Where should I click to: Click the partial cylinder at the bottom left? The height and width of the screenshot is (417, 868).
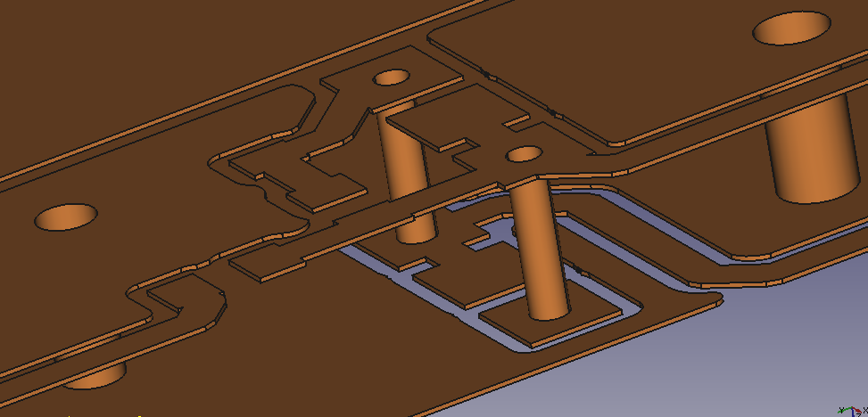click(x=94, y=375)
